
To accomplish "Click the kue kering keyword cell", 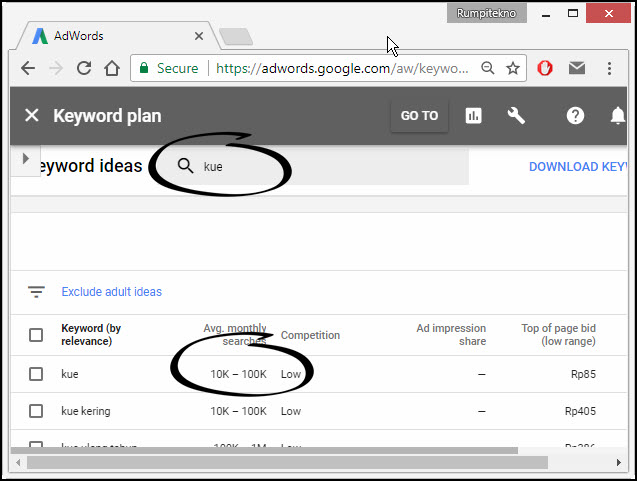I will [x=86, y=411].
